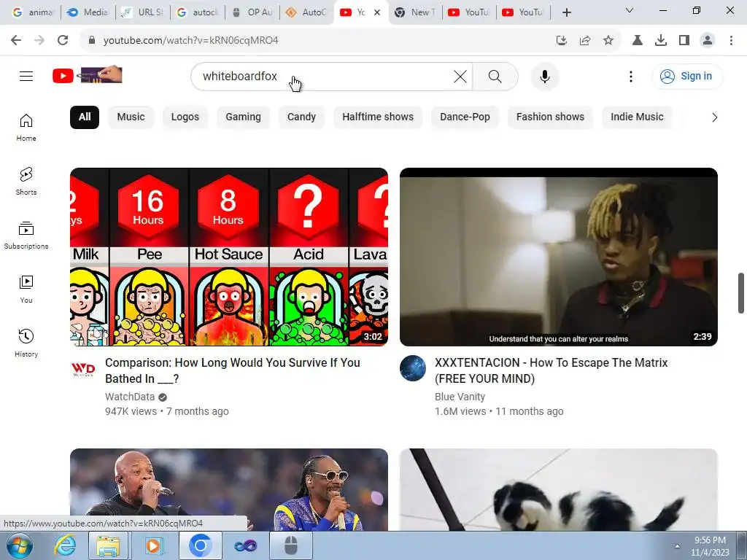Open the You section in sidebar

(x=26, y=289)
